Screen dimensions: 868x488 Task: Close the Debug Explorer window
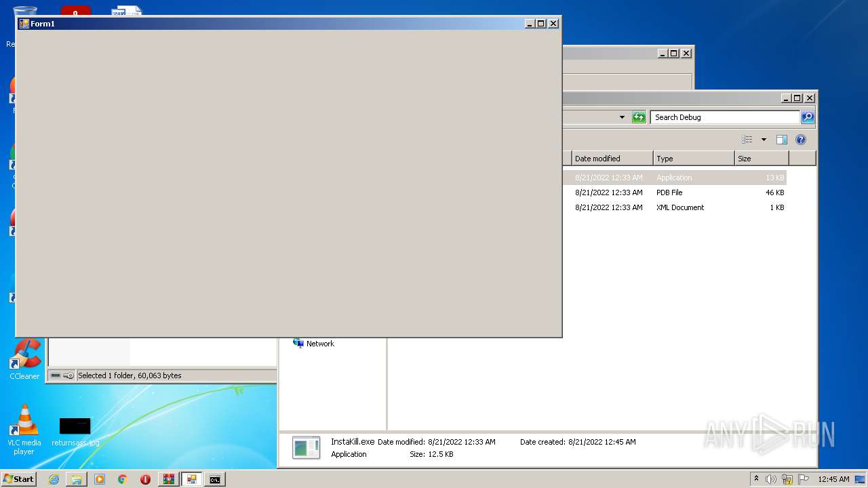pos(809,98)
